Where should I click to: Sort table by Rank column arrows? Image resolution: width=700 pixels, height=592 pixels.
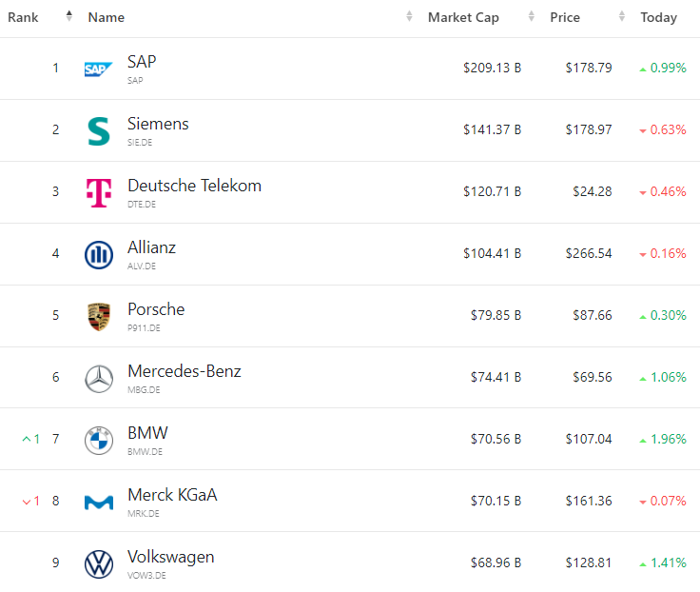[68, 17]
